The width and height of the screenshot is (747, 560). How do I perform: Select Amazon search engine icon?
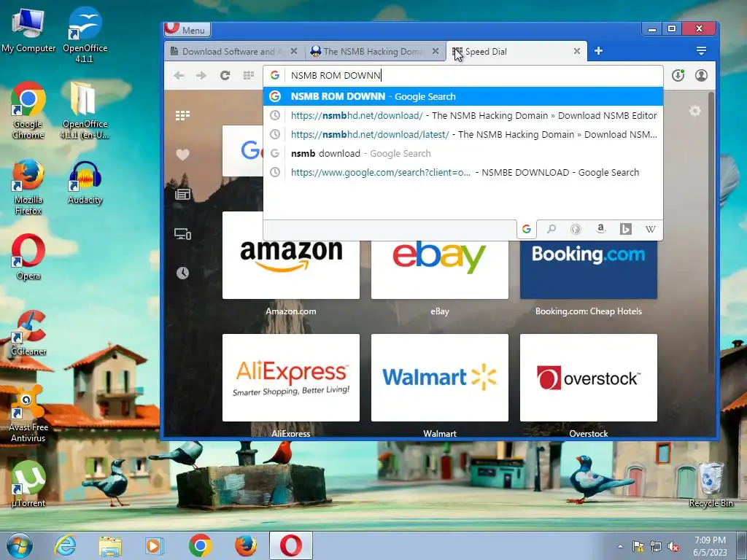601,229
